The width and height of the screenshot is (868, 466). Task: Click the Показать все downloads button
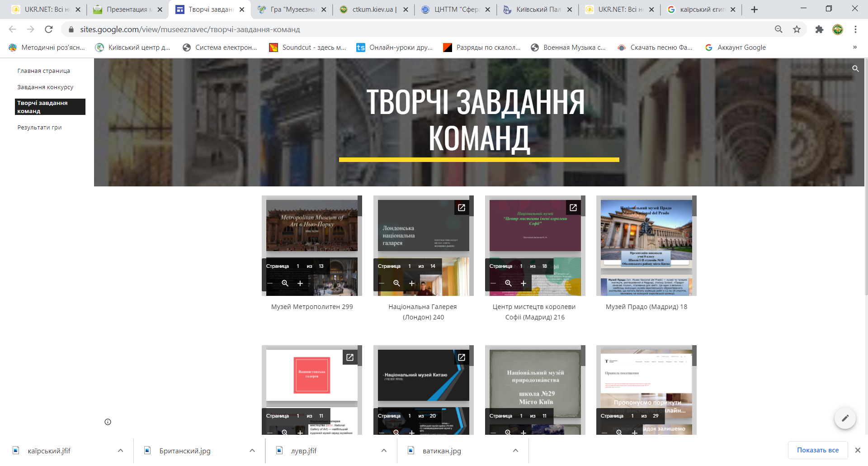coord(817,450)
